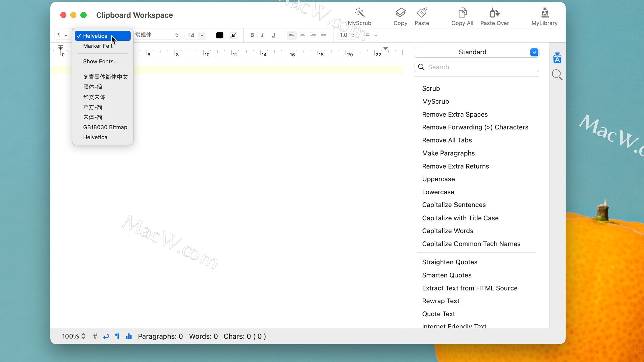Click the black text color swatch
The width and height of the screenshot is (644, 362).
(220, 35)
